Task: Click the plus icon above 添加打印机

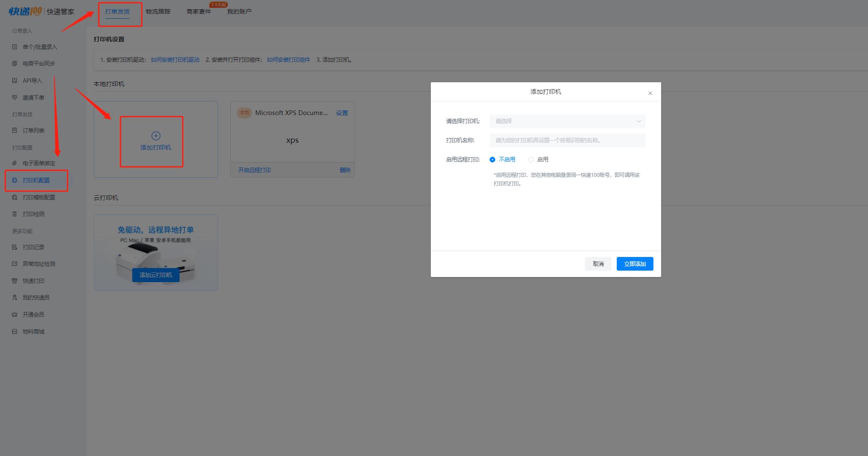Action: pyautogui.click(x=156, y=136)
